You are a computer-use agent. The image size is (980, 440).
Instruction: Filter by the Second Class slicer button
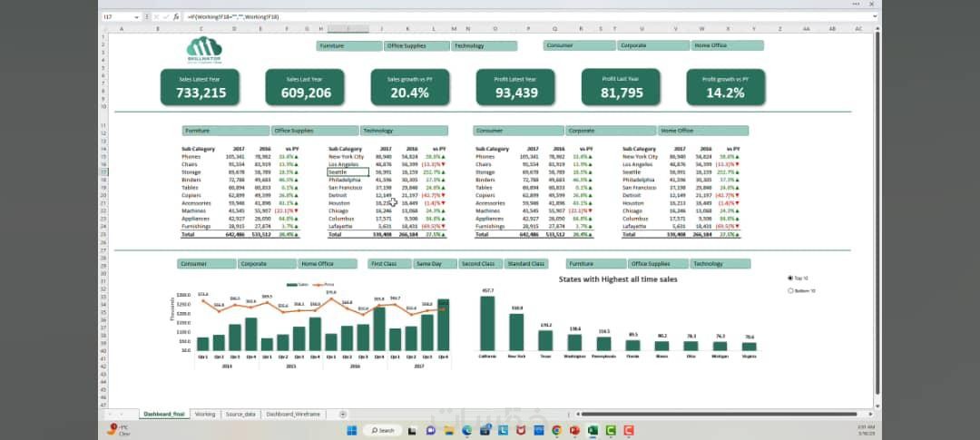pos(481,264)
